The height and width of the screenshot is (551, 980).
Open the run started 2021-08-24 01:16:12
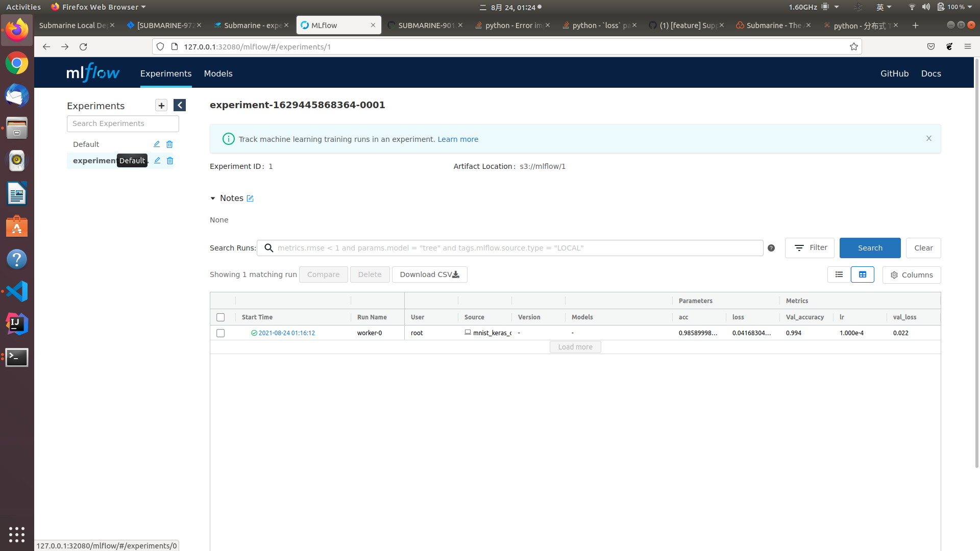[x=286, y=333]
